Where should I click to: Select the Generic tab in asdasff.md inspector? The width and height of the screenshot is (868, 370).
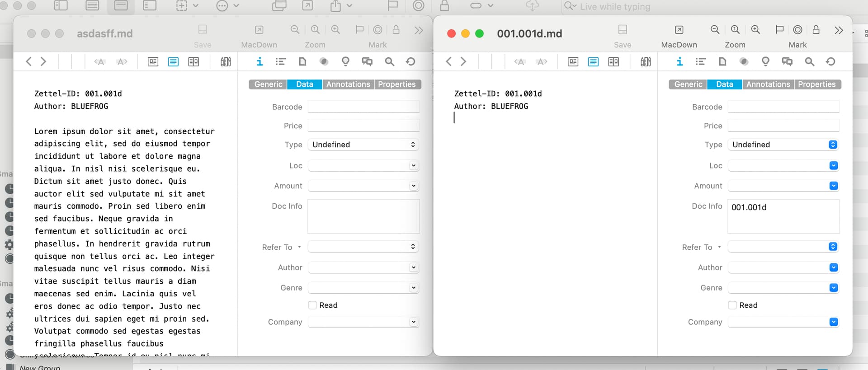coord(268,84)
